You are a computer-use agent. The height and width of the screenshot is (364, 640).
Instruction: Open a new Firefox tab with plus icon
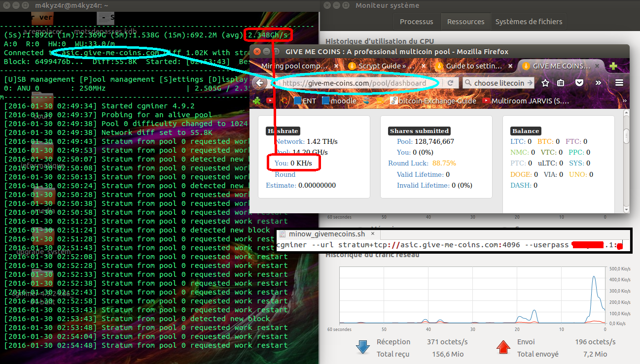(613, 66)
